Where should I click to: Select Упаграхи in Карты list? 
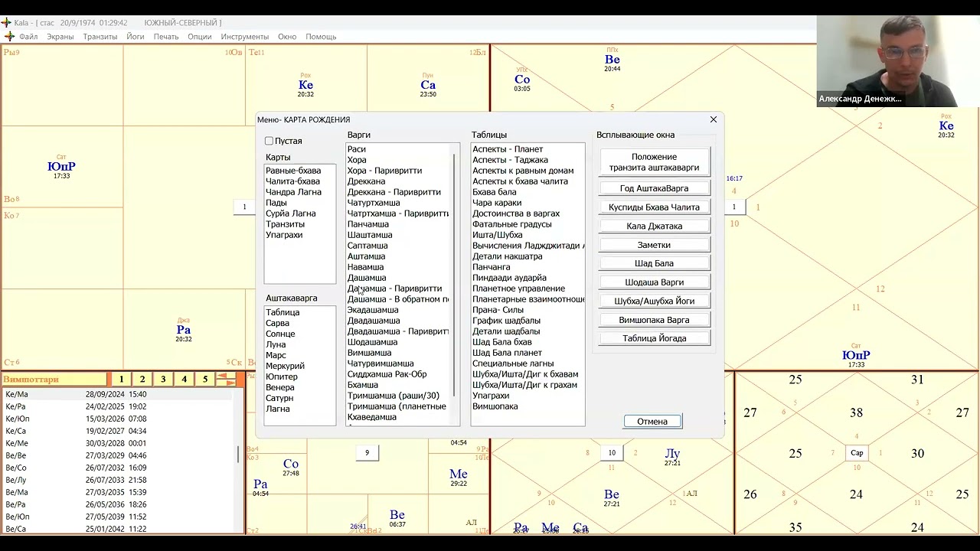point(284,235)
